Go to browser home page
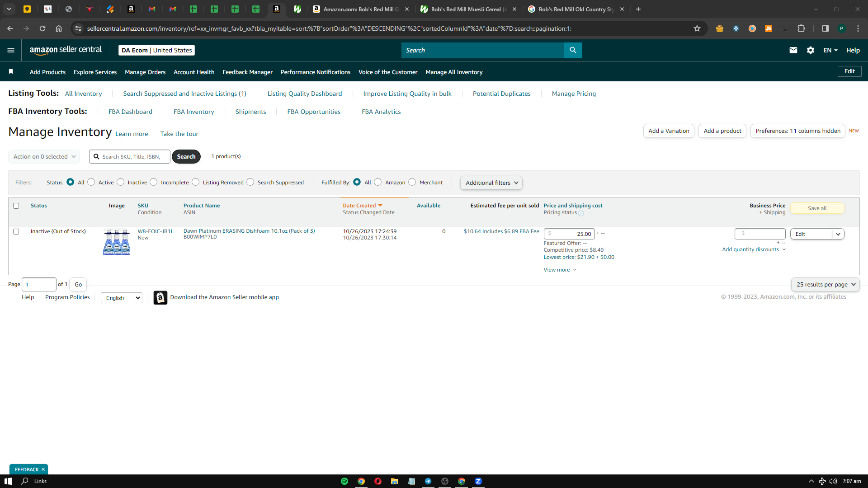The width and height of the screenshot is (868, 488). (x=59, y=28)
